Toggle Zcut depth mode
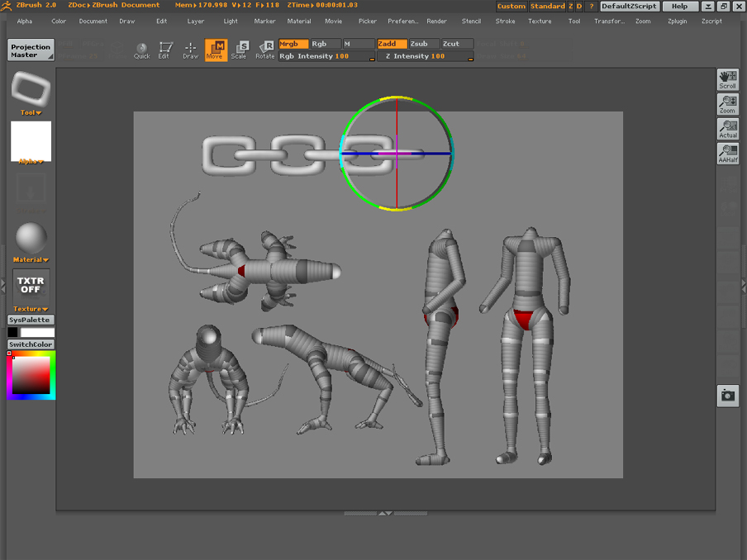The image size is (747, 560). pos(457,44)
